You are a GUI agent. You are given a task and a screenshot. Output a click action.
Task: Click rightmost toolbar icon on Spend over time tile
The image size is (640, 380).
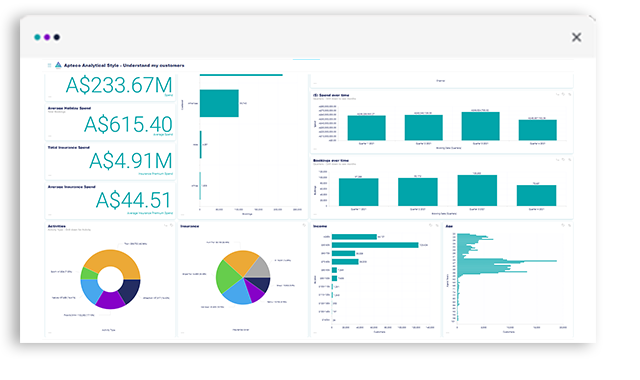pos(569,95)
